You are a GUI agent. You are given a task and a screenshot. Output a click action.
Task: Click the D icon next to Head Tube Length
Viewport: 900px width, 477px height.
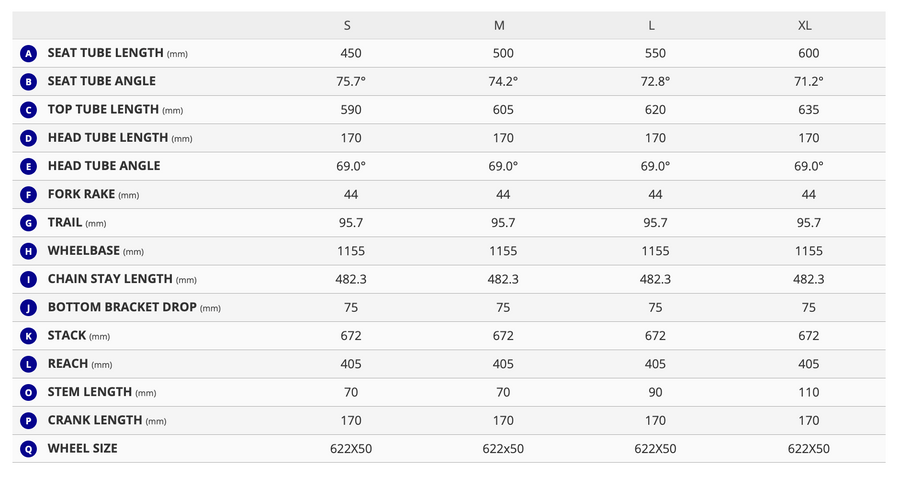pyautogui.click(x=28, y=138)
